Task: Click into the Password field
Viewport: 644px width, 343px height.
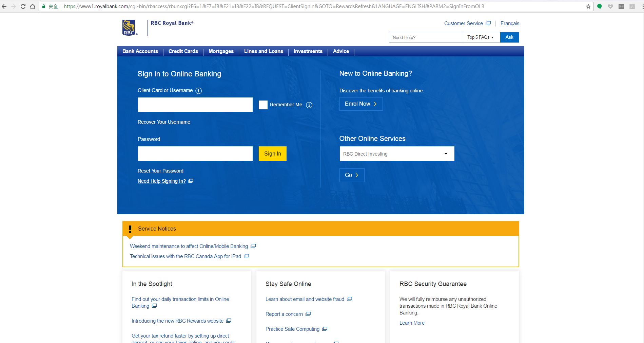Action: (x=195, y=154)
